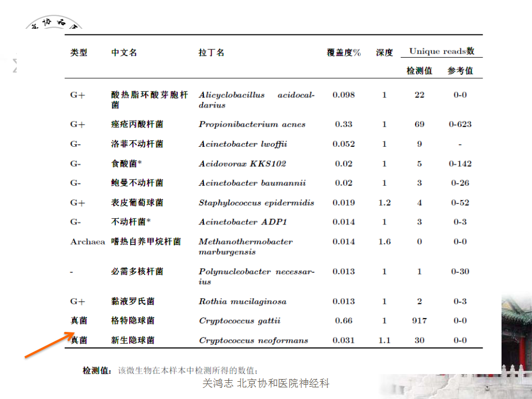Click coverage value 0.031
Viewport: 532px width, 399px height.
[344, 340]
